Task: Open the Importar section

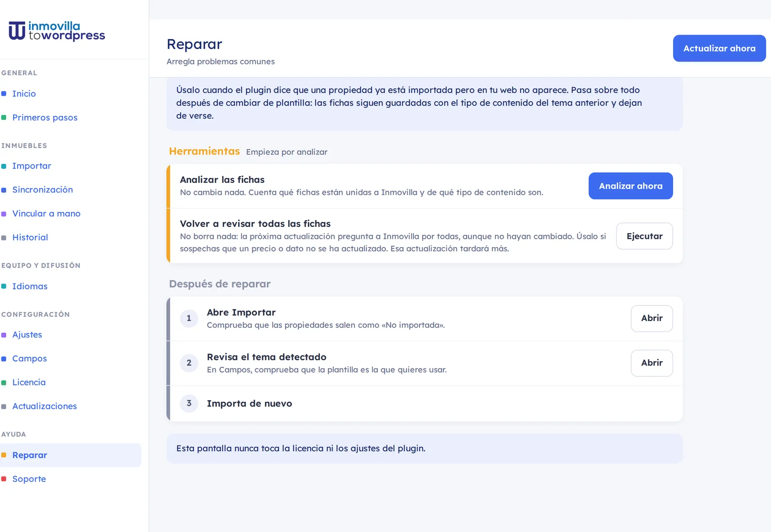Action: 32,166
